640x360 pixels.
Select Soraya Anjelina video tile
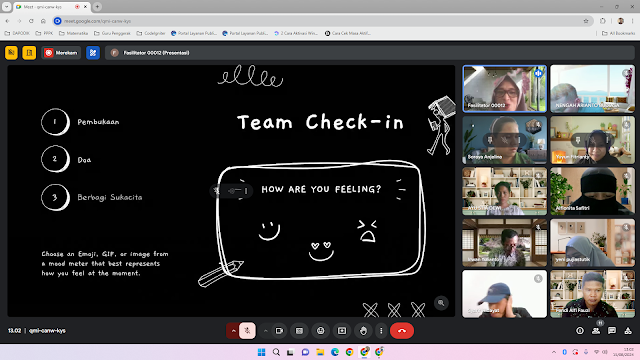click(504, 140)
